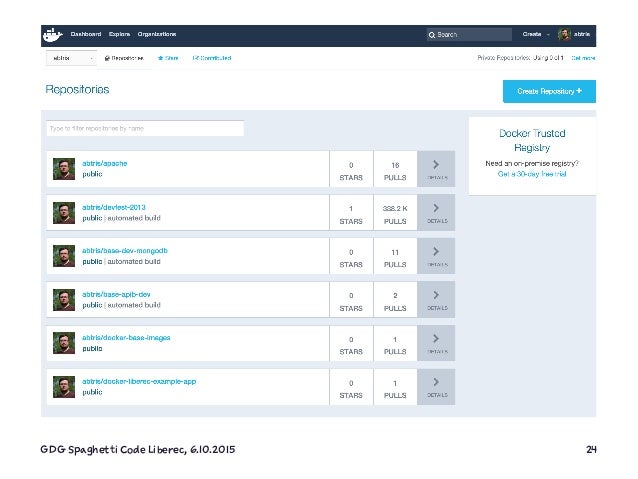Click the Docker whale logo
The height and width of the screenshot is (479, 638).
coord(52,35)
